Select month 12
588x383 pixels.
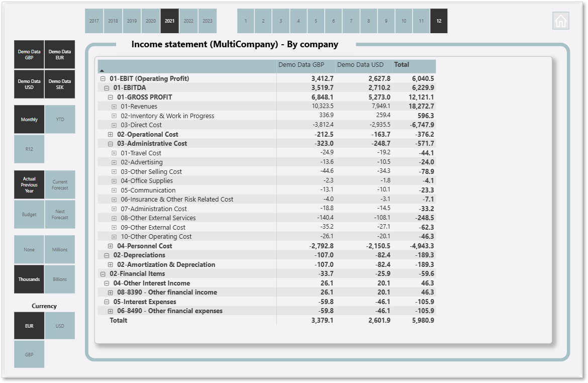[439, 21]
